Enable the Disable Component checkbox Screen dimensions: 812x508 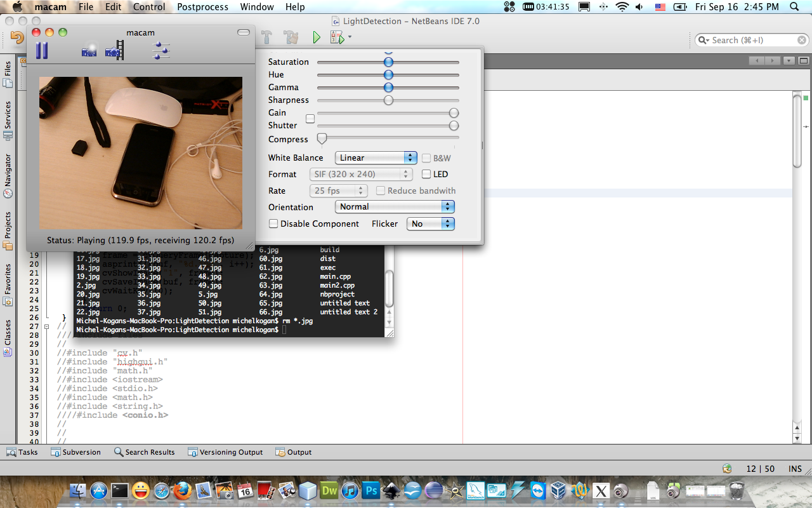[x=273, y=224]
